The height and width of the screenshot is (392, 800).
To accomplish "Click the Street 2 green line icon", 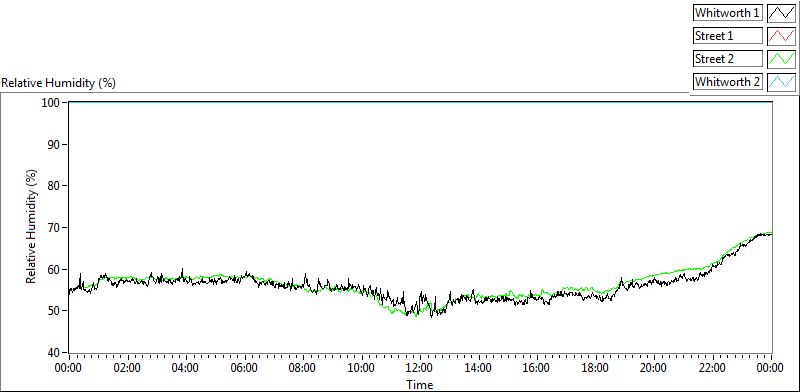I will click(781, 59).
